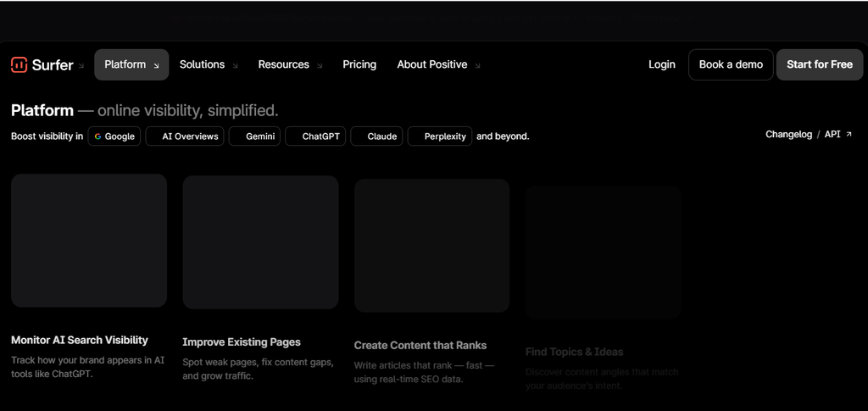This screenshot has height=411, width=868.
Task: Click the Create Content that Ranks heading
Action: pos(420,345)
